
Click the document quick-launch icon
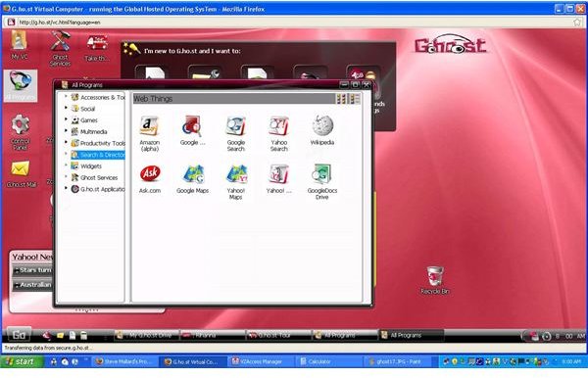pos(73,335)
